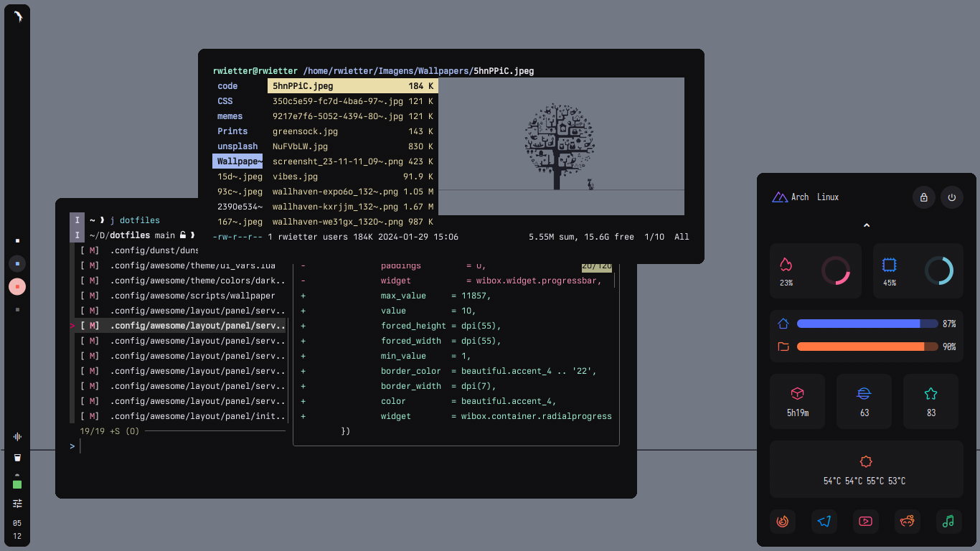Switch to the blue dot workspace tag
The image size is (980, 551).
(17, 263)
